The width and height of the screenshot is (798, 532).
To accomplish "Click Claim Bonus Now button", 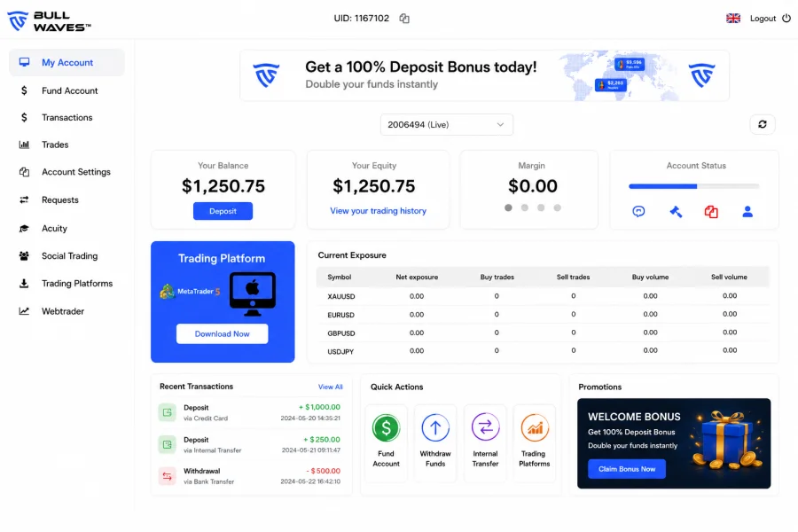I will pyautogui.click(x=627, y=469).
